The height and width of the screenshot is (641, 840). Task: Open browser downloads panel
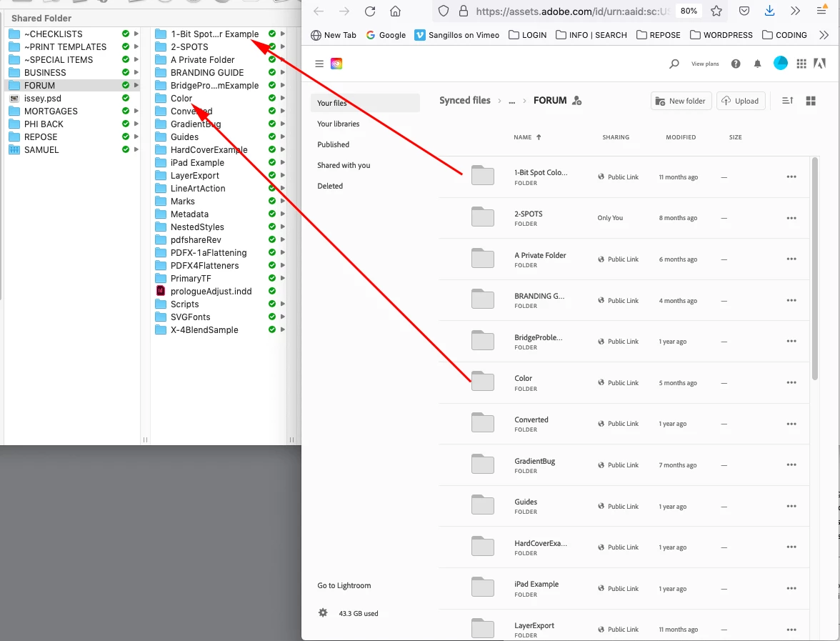(769, 11)
